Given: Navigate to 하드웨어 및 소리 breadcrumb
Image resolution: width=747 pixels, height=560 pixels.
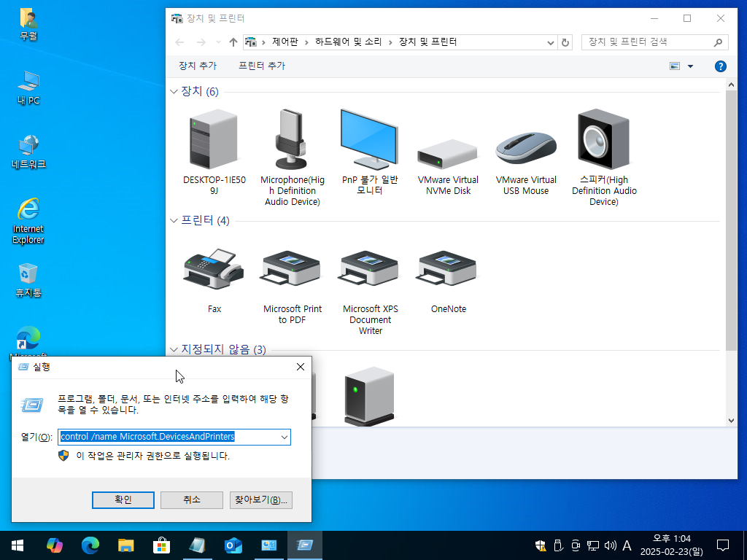Looking at the screenshot, I should click(x=348, y=42).
